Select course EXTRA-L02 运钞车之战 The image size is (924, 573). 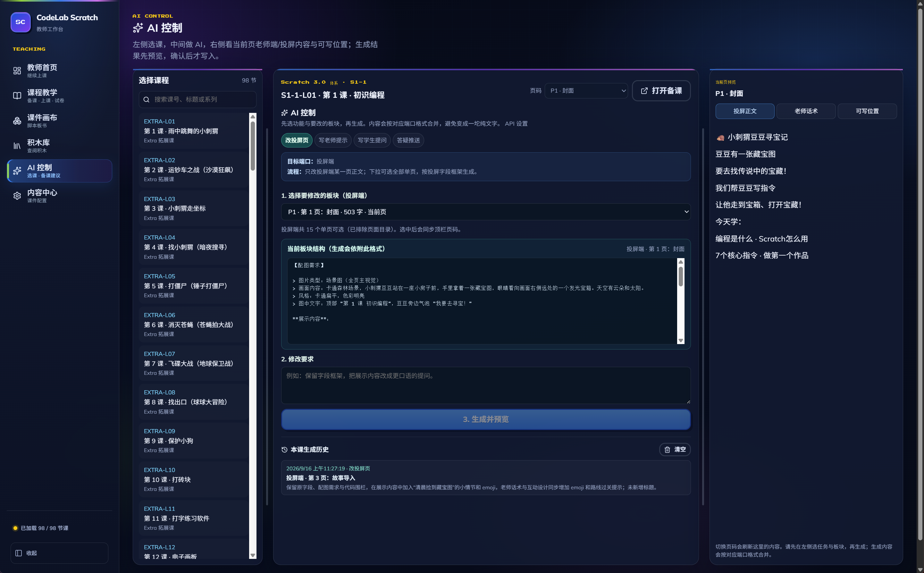[x=194, y=170]
